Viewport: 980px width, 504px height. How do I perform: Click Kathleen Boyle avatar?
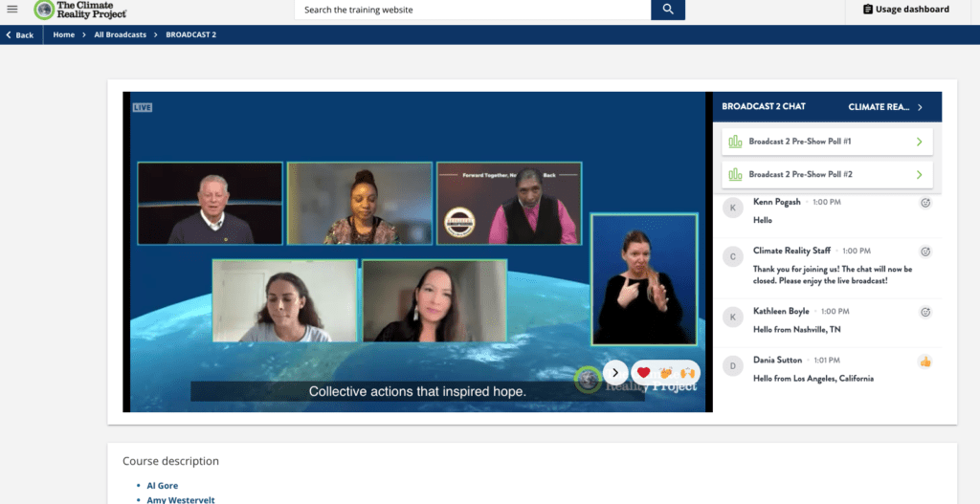(x=732, y=318)
